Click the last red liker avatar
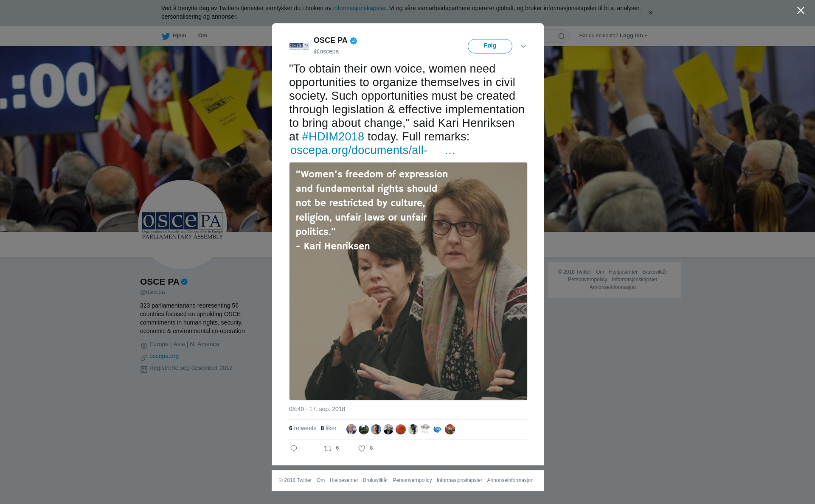Image resolution: width=815 pixels, height=504 pixels. tap(450, 429)
